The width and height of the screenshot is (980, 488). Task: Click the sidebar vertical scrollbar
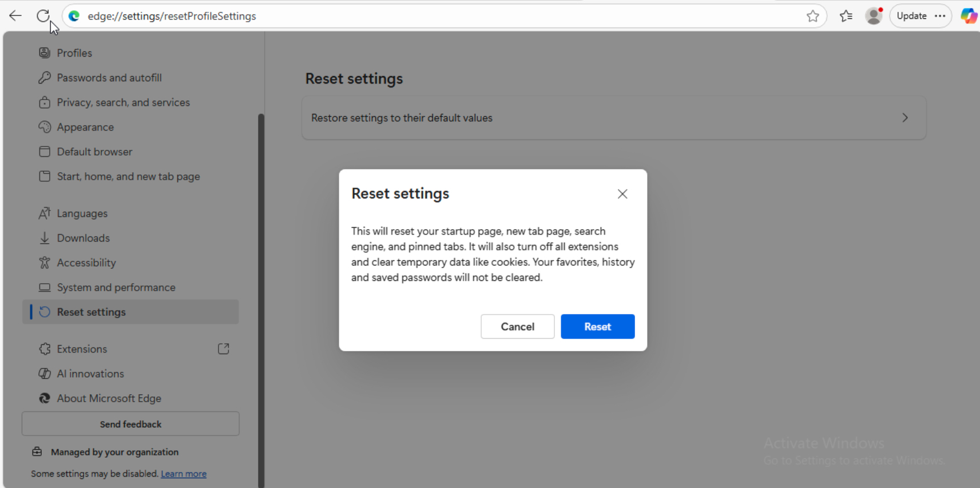point(261,300)
